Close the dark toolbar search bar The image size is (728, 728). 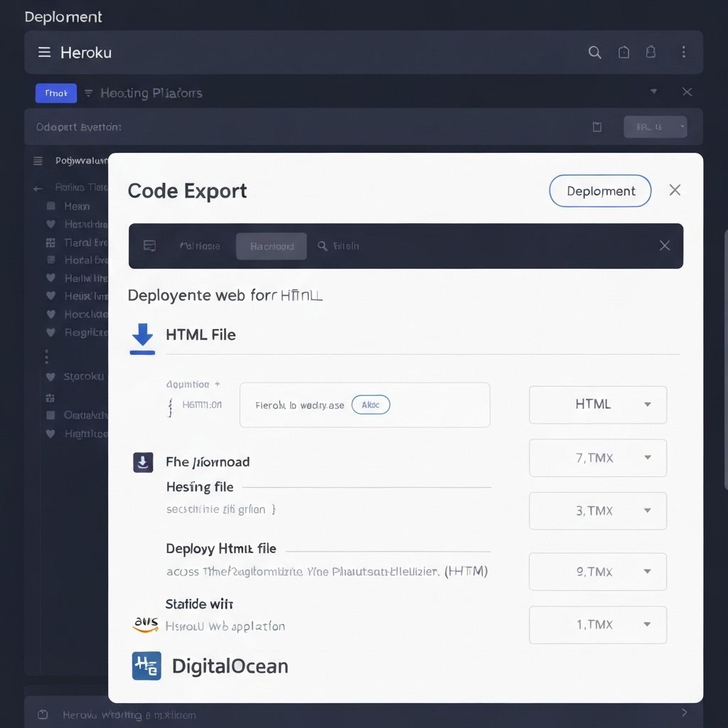664,246
